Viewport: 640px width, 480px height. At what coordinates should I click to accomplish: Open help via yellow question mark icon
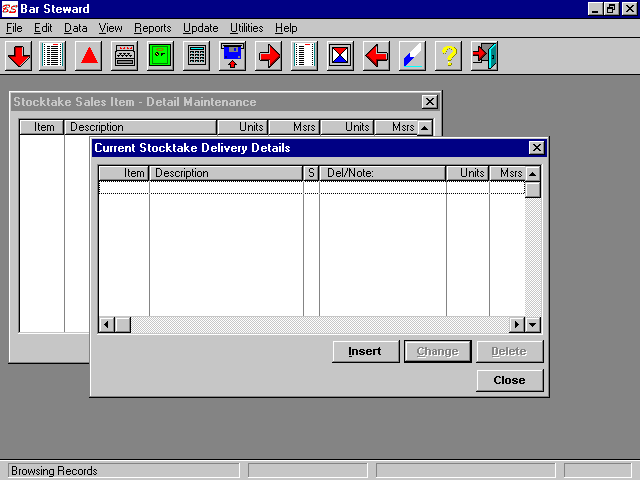[x=448, y=56]
